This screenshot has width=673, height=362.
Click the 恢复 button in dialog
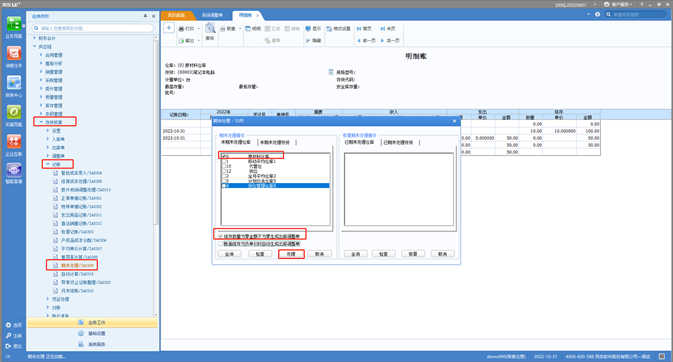click(x=413, y=254)
